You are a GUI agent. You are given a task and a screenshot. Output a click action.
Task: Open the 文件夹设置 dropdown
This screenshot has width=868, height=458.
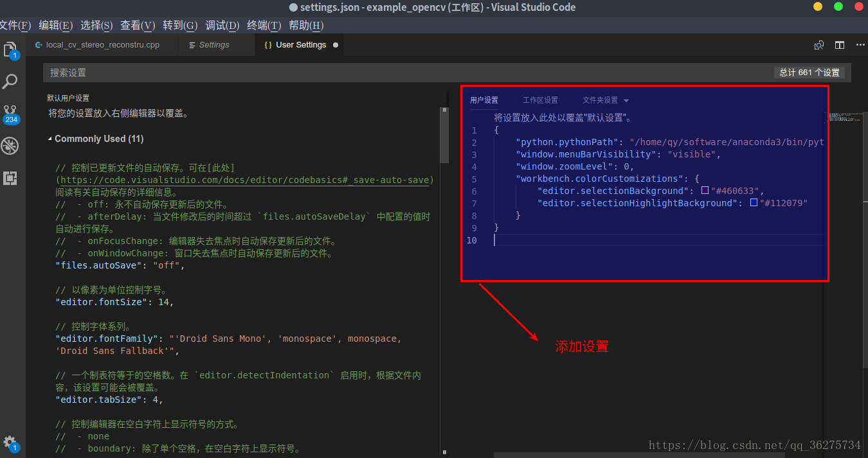(605, 100)
